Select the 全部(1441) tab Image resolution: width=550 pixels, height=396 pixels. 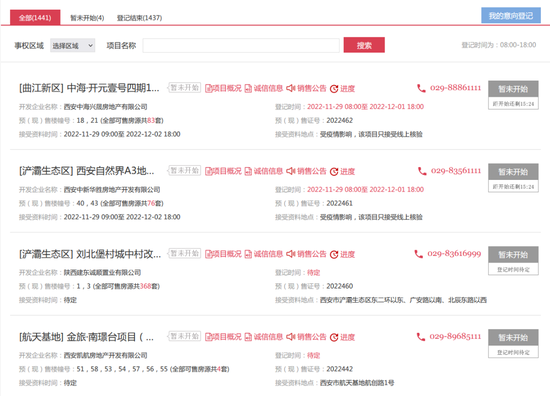pyautogui.click(x=35, y=18)
